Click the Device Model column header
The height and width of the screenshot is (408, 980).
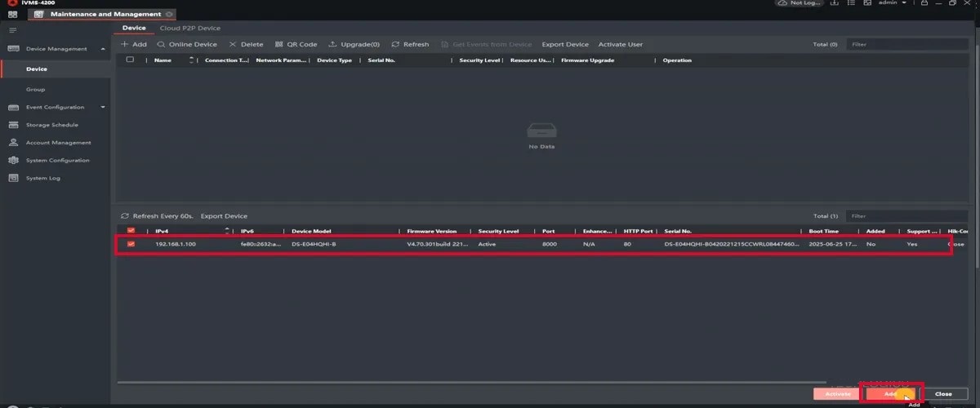coord(311,231)
